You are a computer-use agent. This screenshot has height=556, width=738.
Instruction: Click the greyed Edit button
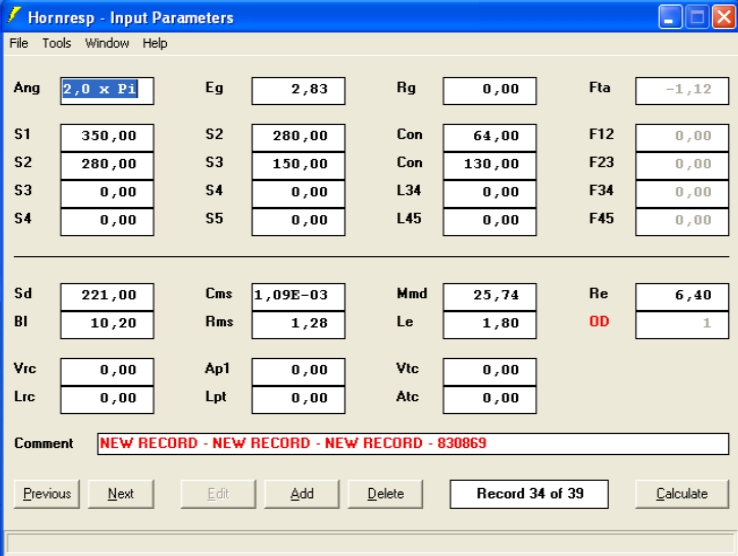[x=218, y=494]
